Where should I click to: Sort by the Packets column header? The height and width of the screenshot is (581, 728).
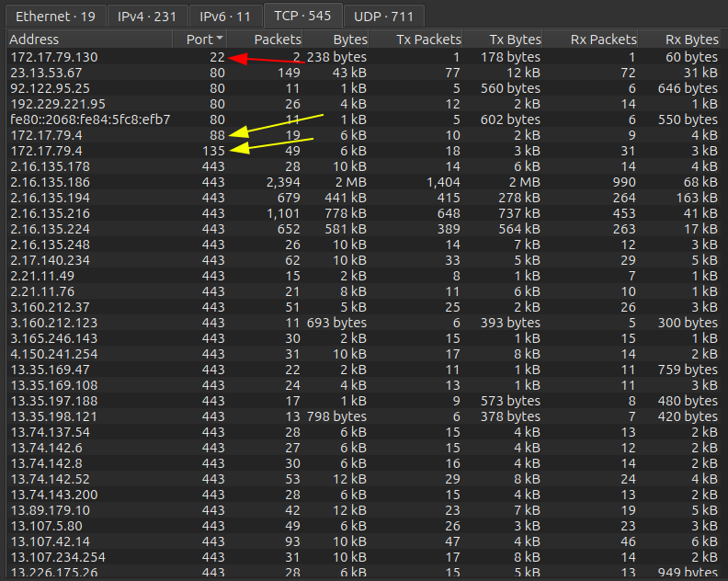[x=277, y=40]
